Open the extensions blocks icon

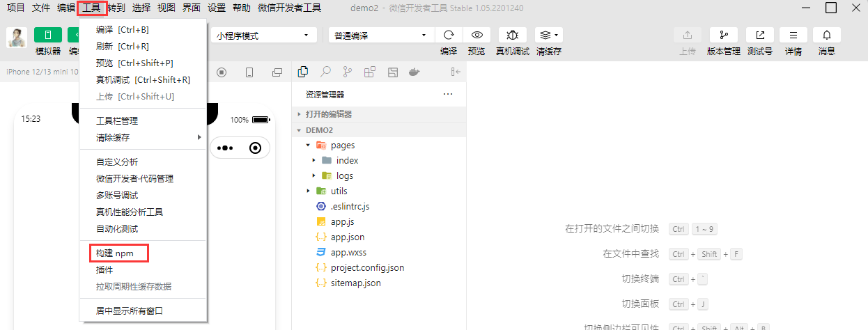(370, 72)
